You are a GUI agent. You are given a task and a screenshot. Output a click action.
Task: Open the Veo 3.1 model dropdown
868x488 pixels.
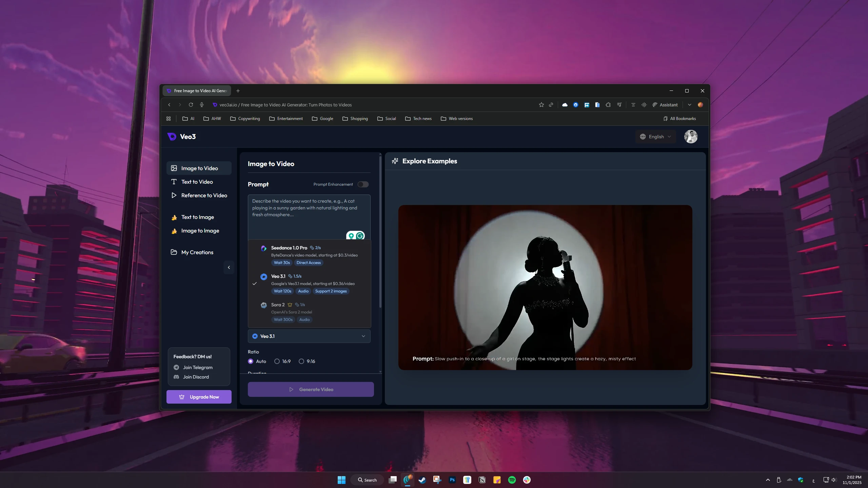(309, 336)
